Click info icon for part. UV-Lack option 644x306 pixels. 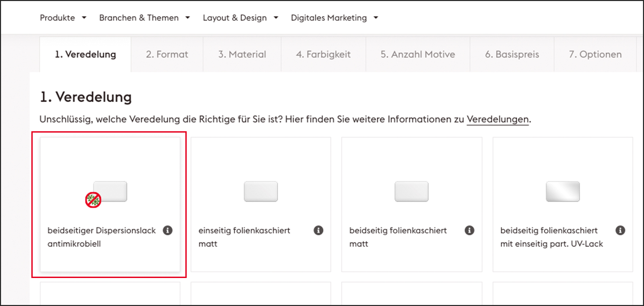[620, 230]
